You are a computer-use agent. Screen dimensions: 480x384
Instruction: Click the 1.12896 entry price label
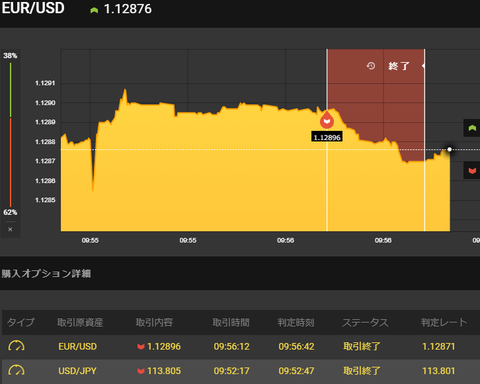click(x=327, y=137)
